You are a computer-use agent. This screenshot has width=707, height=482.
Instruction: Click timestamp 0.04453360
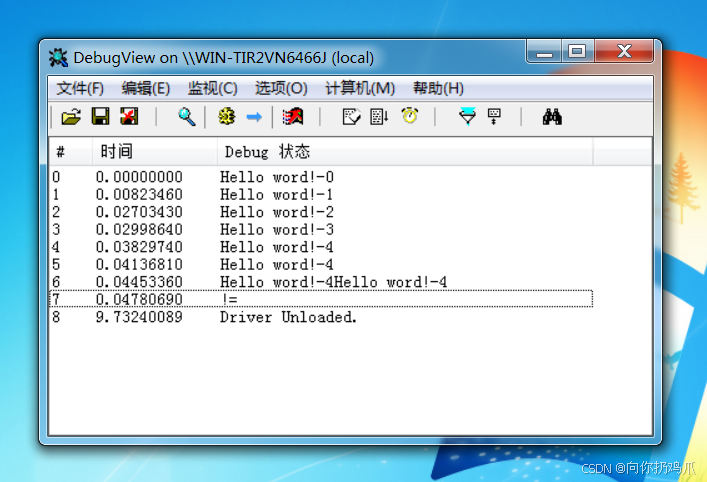pyautogui.click(x=139, y=282)
